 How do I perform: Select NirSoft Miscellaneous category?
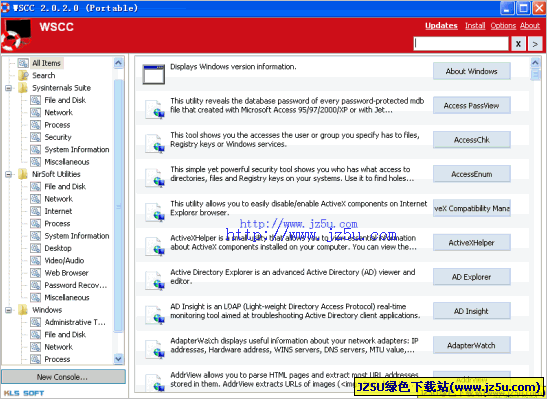point(67,298)
